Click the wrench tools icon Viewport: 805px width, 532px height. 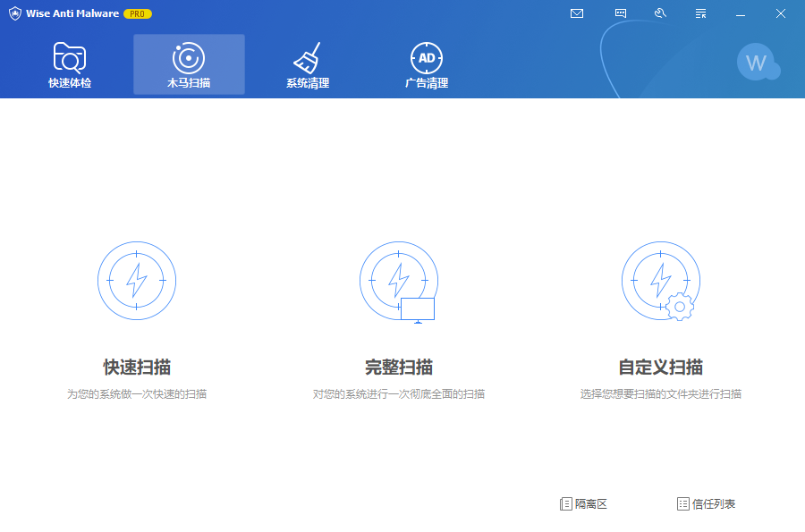click(660, 13)
